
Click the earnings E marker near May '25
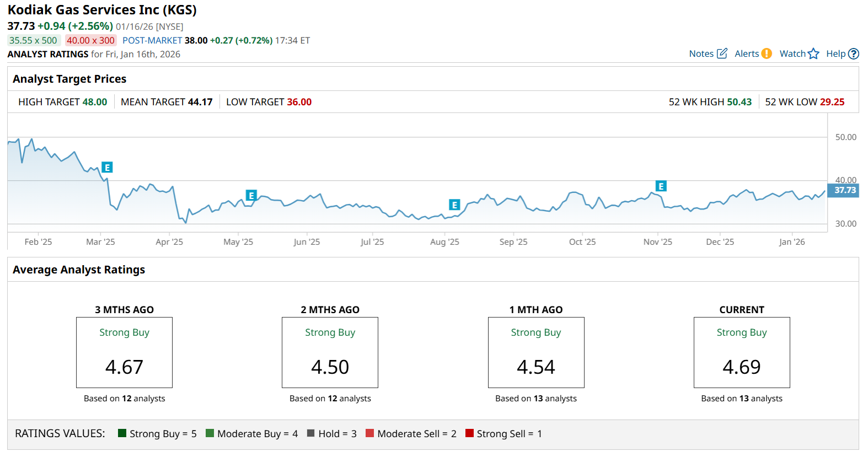pos(251,196)
